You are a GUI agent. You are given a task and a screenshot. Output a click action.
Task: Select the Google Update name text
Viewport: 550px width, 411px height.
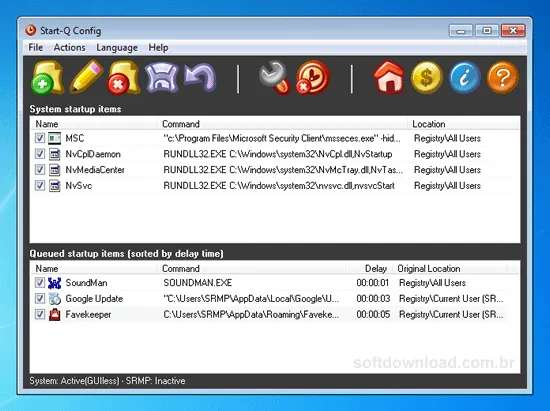click(94, 298)
